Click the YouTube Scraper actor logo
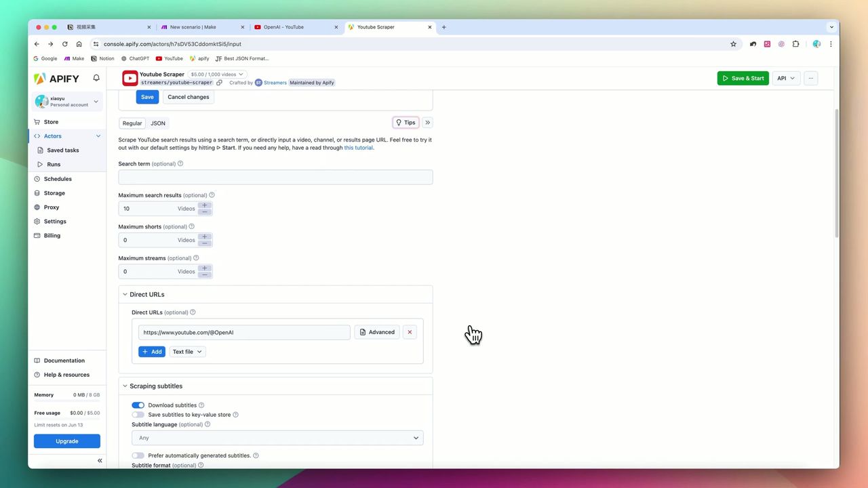The image size is (868, 488). 130,78
